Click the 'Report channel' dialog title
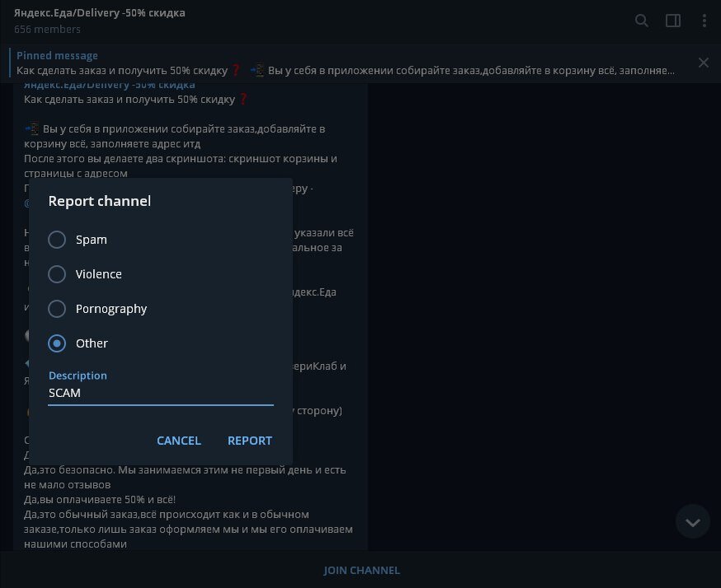The image size is (721, 588). pos(100,201)
